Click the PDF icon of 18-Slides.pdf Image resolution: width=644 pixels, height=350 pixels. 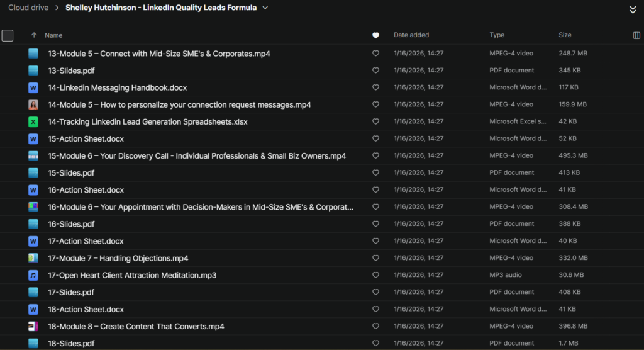[33, 344]
